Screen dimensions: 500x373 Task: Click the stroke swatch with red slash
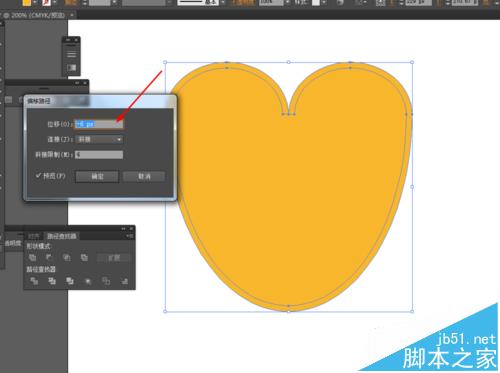[47, 2]
